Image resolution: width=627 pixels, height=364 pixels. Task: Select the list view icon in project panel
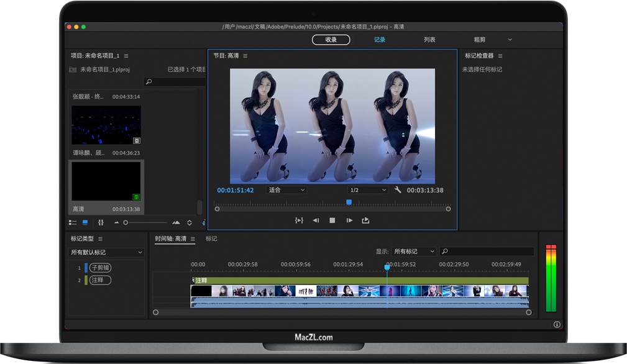(x=73, y=222)
